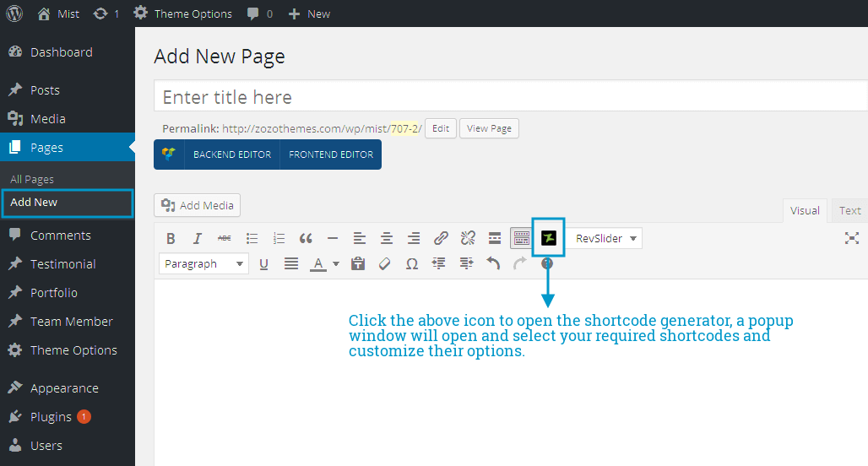Toggle the toolbar kitchen sink button
The image size is (868, 466).
[x=521, y=238]
